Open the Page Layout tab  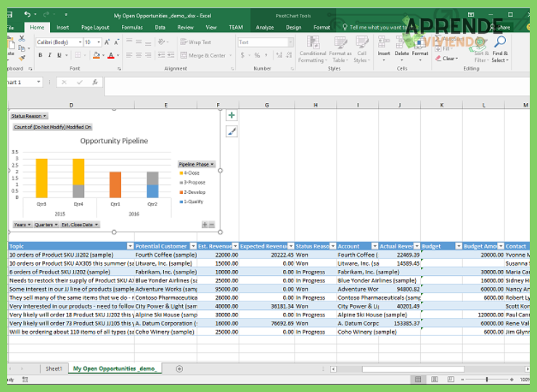(x=95, y=28)
